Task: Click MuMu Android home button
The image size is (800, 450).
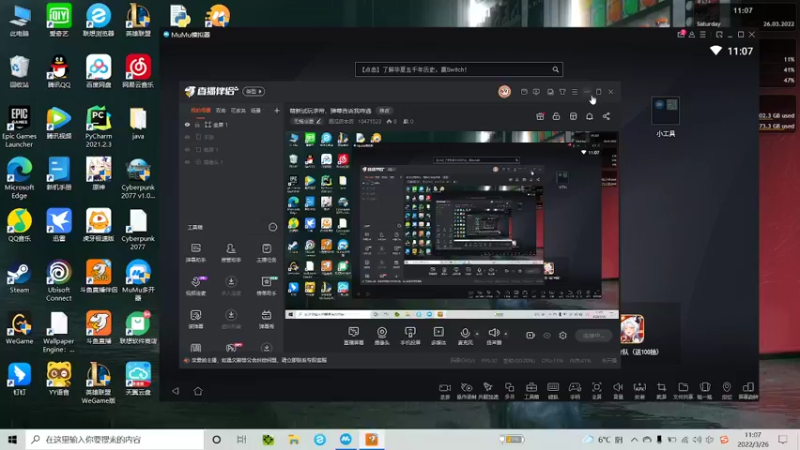Action: (198, 391)
